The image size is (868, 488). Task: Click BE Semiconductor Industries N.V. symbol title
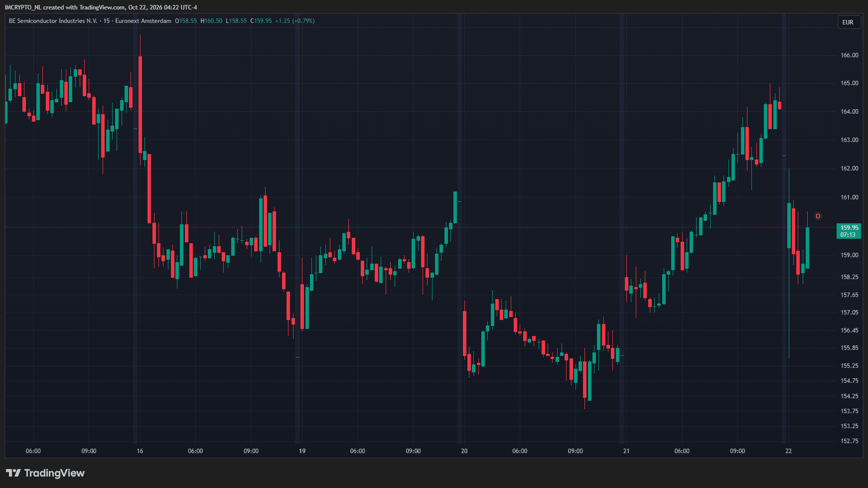[x=53, y=21]
